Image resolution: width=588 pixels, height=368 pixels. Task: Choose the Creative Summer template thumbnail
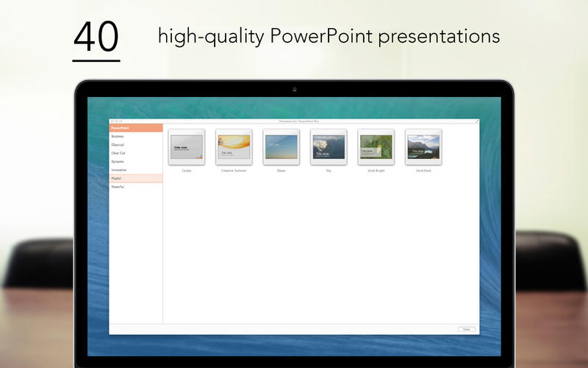tap(233, 147)
